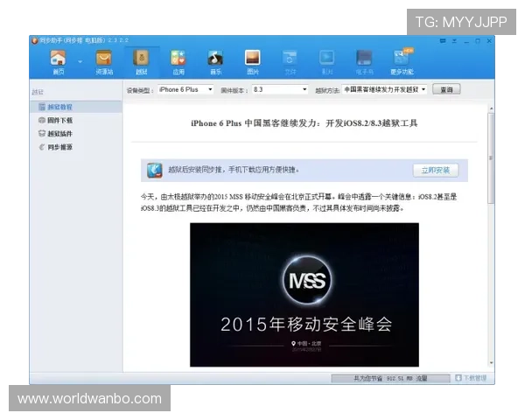The image size is (525, 420).
Task: Close the 同步助手 window
Action: 489,41
